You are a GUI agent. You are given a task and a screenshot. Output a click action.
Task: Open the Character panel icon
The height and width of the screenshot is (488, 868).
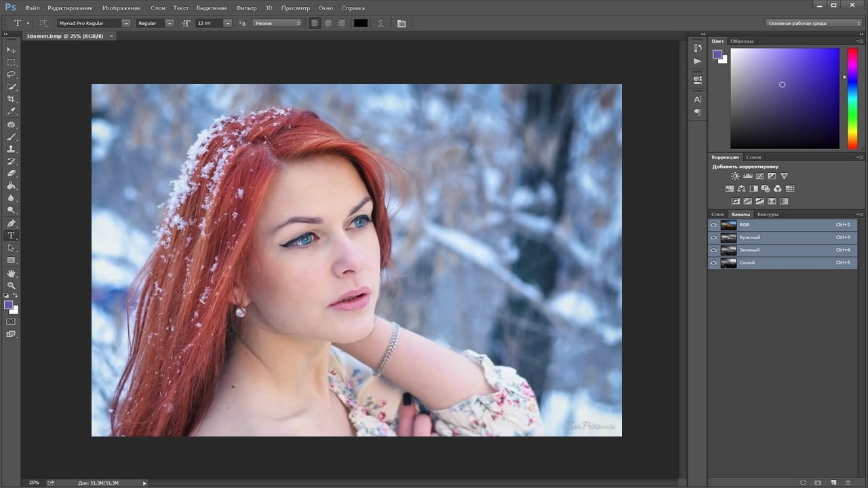tap(698, 100)
